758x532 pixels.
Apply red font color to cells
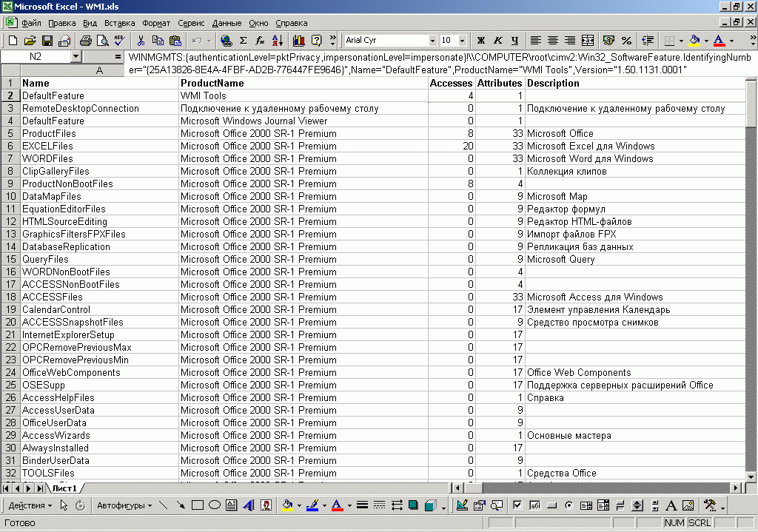tap(720, 41)
